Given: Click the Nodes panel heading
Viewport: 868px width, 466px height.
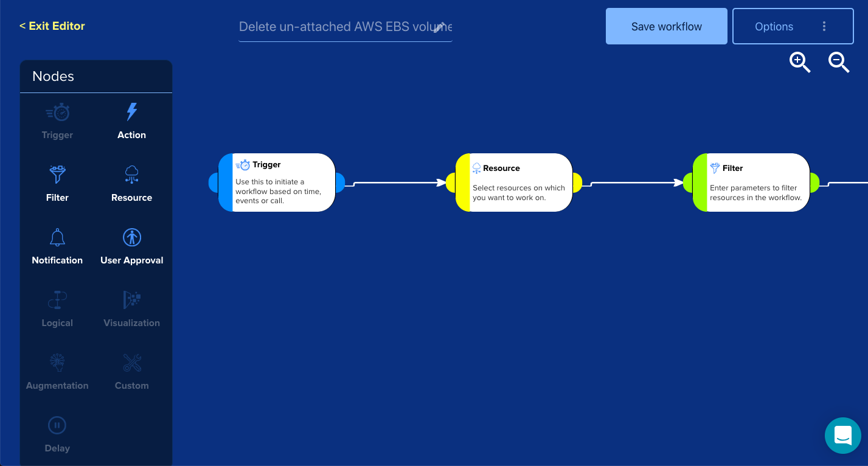Looking at the screenshot, I should (x=53, y=76).
